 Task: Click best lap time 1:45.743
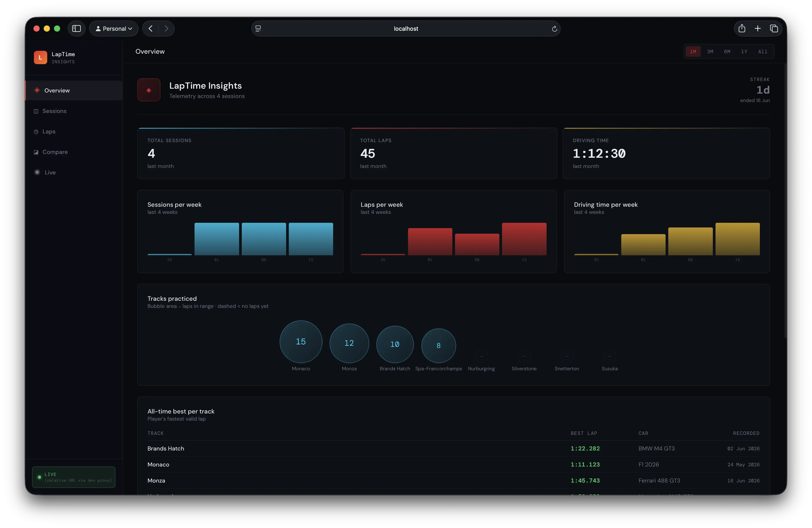pos(585,481)
